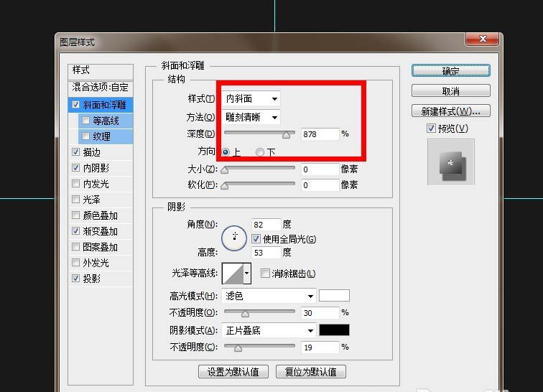Select 混合选项:自定 in the style list
This screenshot has height=392, width=543.
pyautogui.click(x=101, y=88)
